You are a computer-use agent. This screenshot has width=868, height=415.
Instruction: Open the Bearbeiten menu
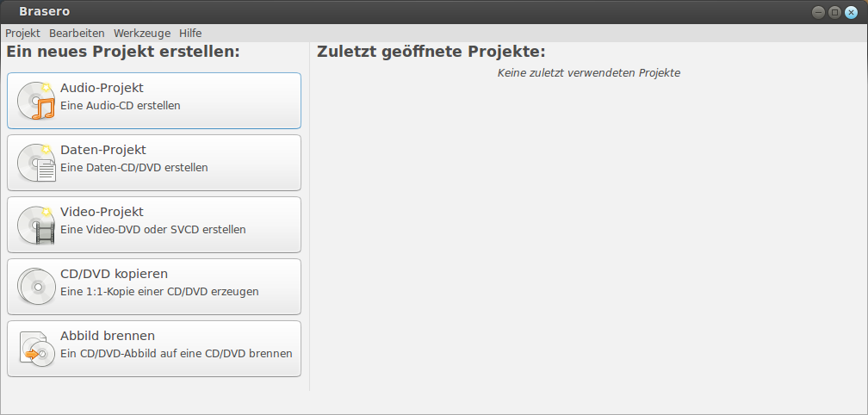pos(77,34)
